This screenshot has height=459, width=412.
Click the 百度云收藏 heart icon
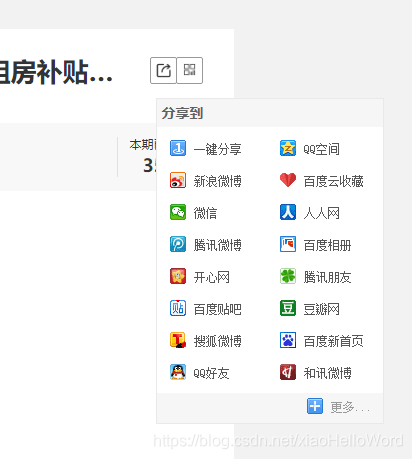(x=288, y=180)
